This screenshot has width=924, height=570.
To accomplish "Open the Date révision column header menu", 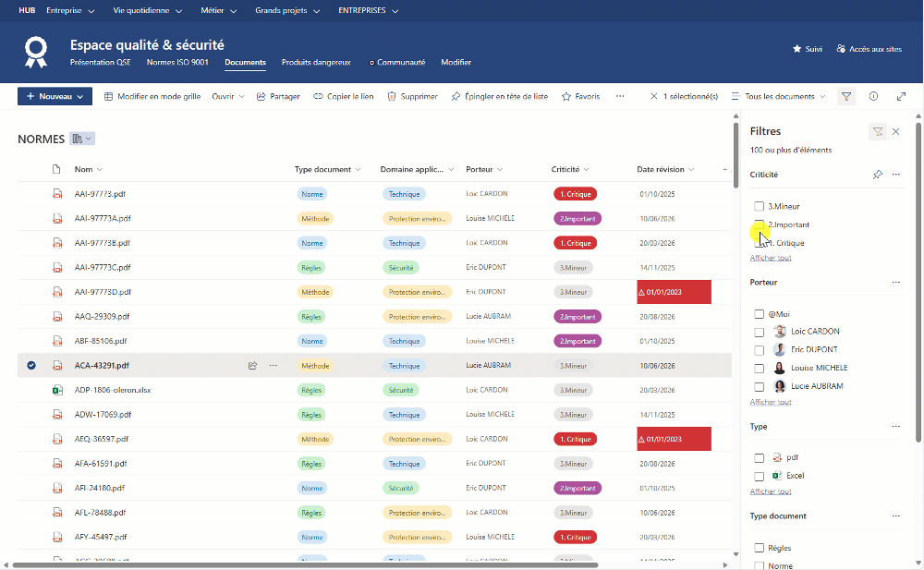I will click(x=665, y=169).
